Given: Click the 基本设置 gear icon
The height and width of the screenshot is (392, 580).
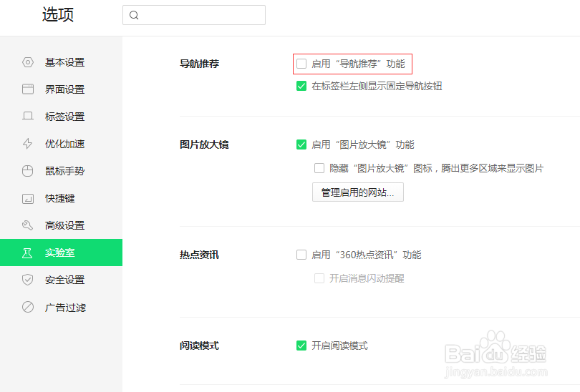Looking at the screenshot, I should pyautogui.click(x=28, y=62).
